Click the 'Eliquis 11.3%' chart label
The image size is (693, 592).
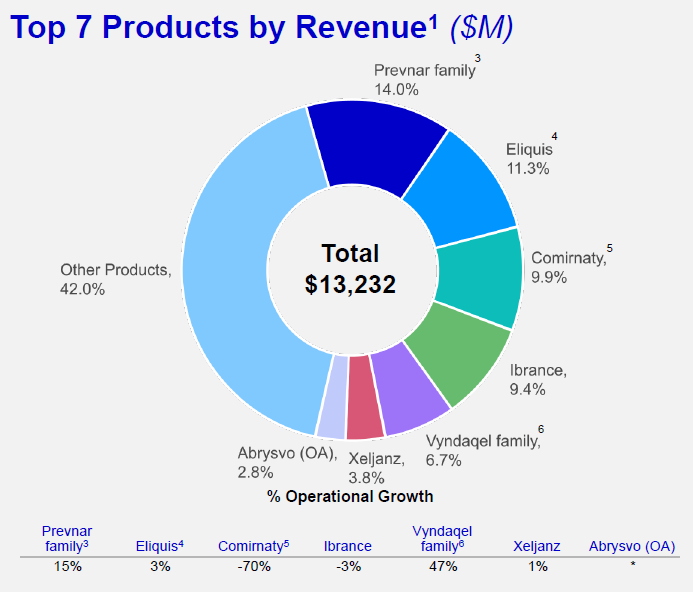click(531, 155)
